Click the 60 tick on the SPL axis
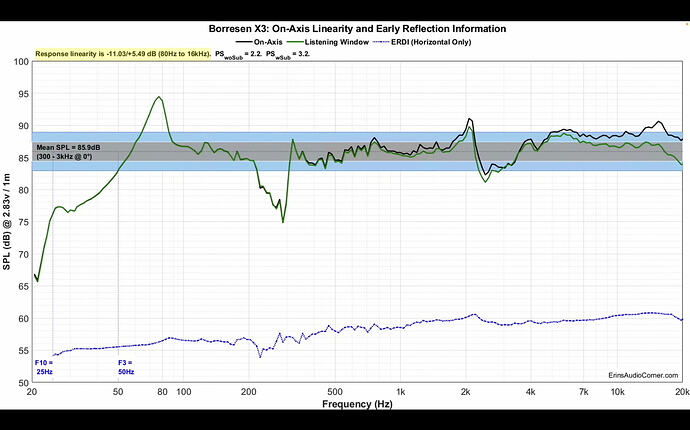Screen dimensions: 690x430 [24, 319]
